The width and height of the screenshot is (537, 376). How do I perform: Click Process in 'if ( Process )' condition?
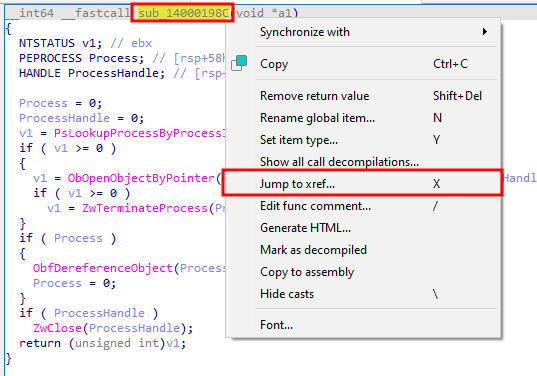click(78, 238)
